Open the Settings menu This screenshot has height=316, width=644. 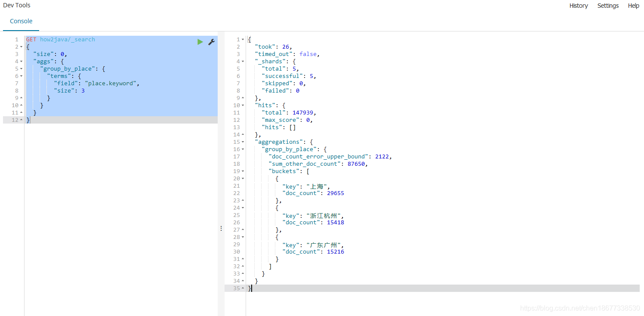click(608, 6)
